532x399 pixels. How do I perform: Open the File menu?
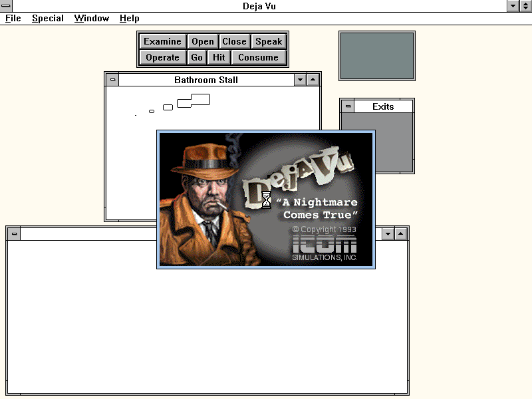pyautogui.click(x=13, y=19)
